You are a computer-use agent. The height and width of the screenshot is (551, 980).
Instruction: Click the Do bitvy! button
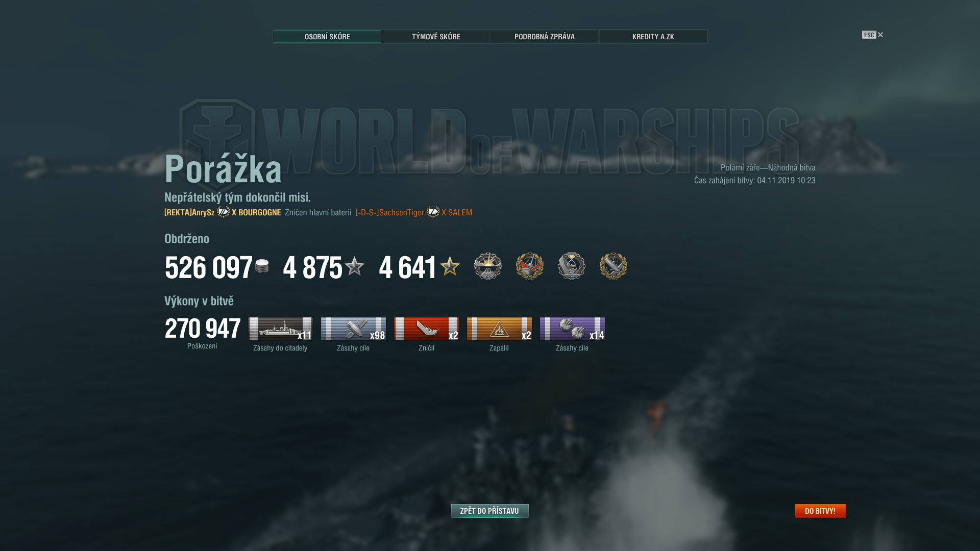pyautogui.click(x=820, y=511)
